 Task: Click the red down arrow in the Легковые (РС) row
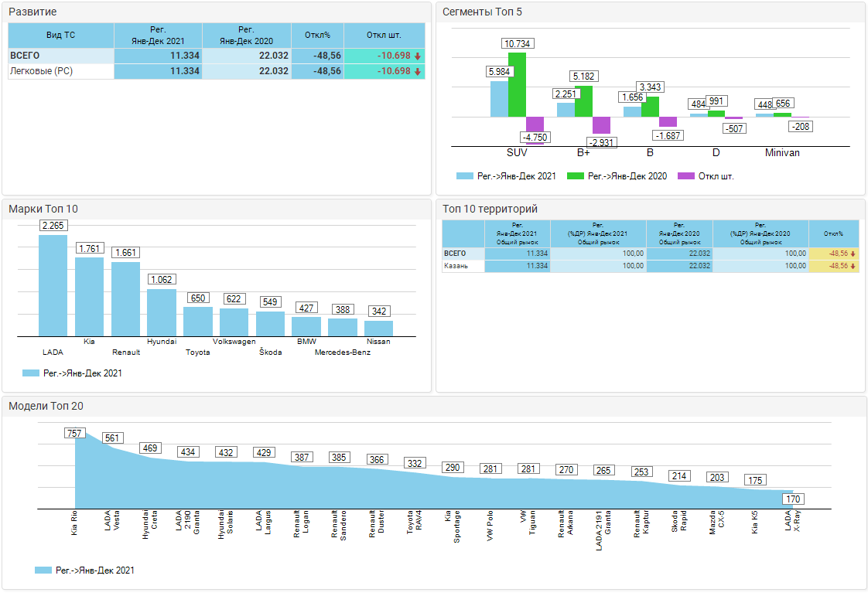[418, 71]
